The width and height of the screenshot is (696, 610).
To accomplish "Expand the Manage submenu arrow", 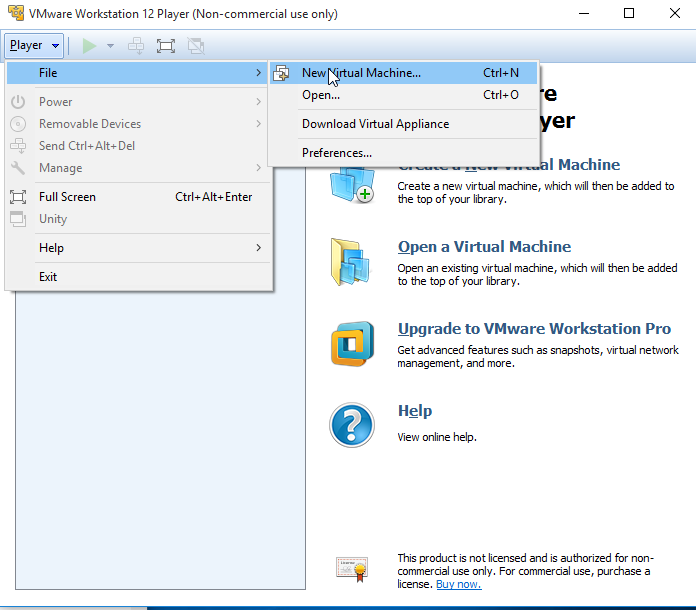I will tap(258, 168).
